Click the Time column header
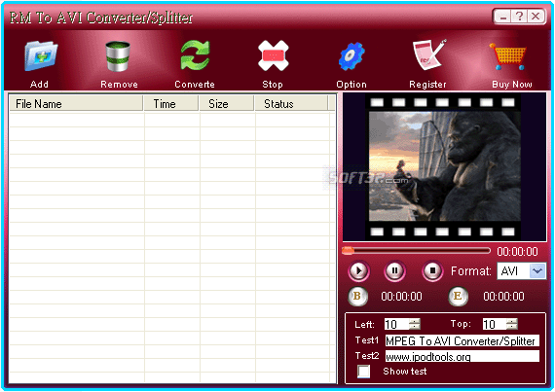 click(x=171, y=103)
